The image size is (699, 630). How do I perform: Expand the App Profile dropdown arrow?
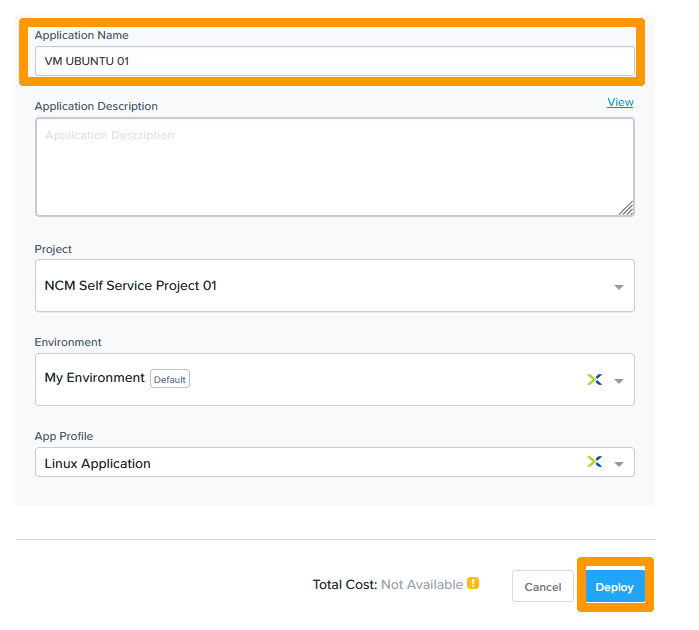click(619, 464)
